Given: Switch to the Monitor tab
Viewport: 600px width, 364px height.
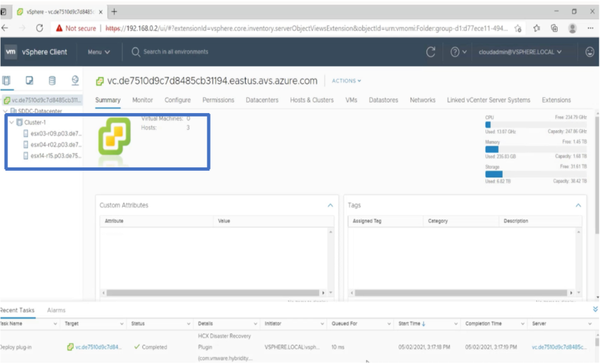Looking at the screenshot, I should [x=142, y=100].
